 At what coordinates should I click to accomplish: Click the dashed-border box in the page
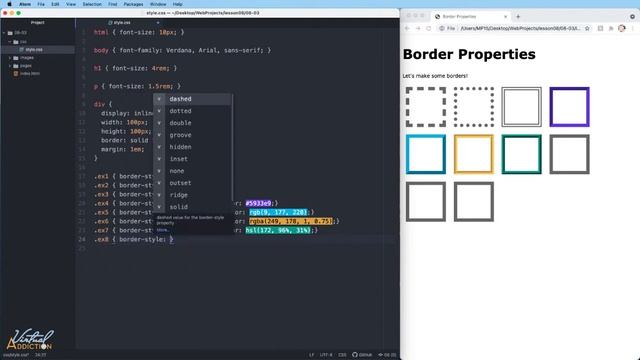[426, 107]
